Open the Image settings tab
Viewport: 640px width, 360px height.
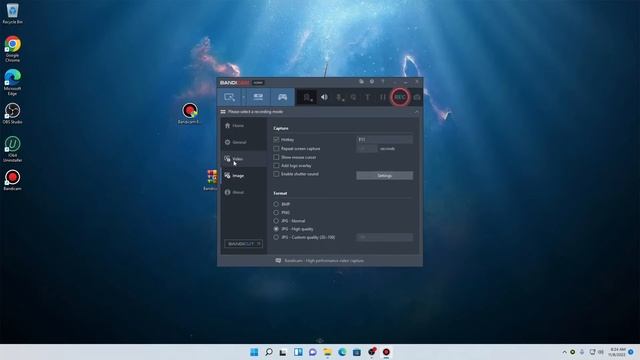click(x=244, y=176)
